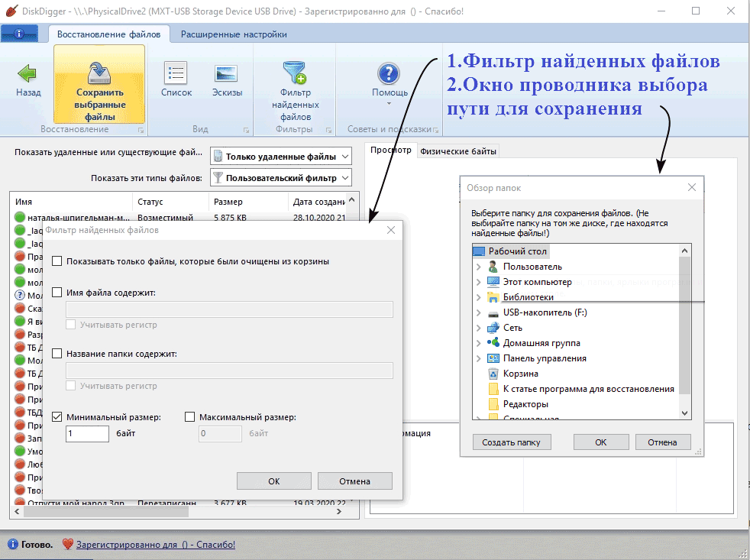Click Восстановление group dialog launcher icon
Viewport: 750px width, 560px height.
[x=141, y=130]
